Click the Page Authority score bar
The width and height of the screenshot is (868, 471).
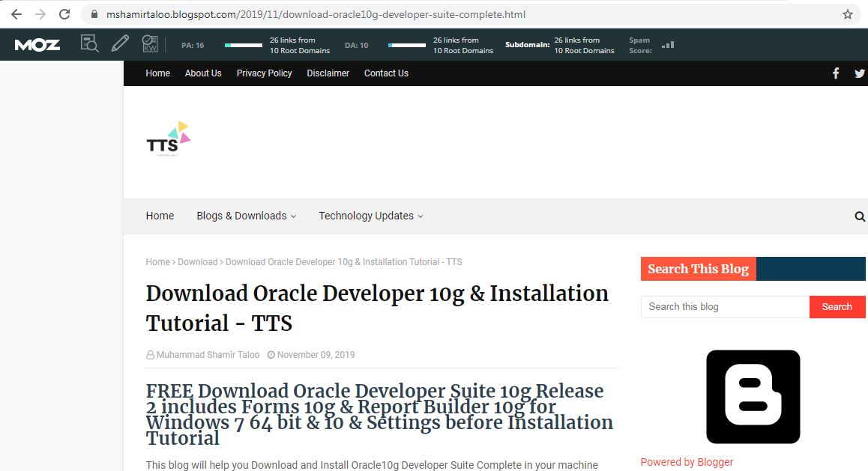tap(243, 46)
